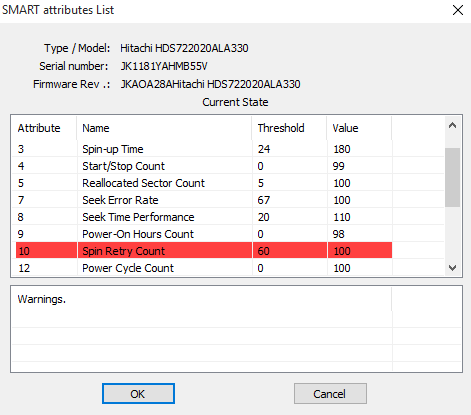Screen dimensions: 471x415
Task: Click the Current State label
Action: click(235, 102)
